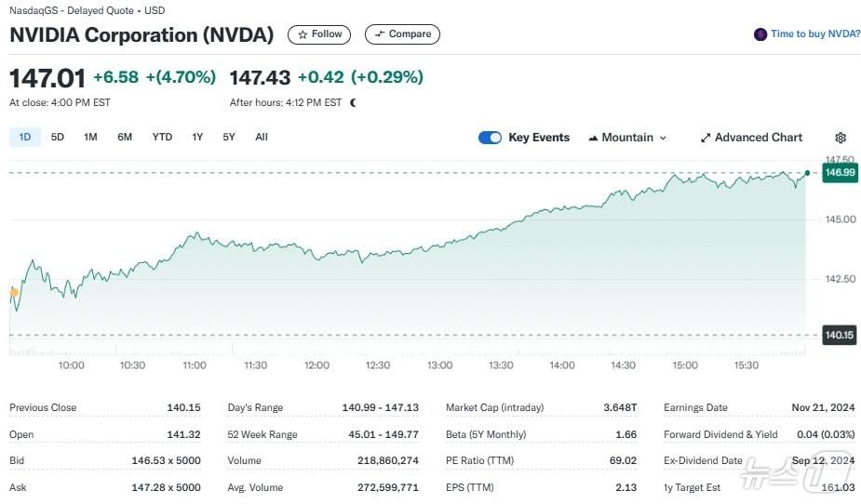Select the 5Y time range
This screenshot has height=504, width=861.
229,137
